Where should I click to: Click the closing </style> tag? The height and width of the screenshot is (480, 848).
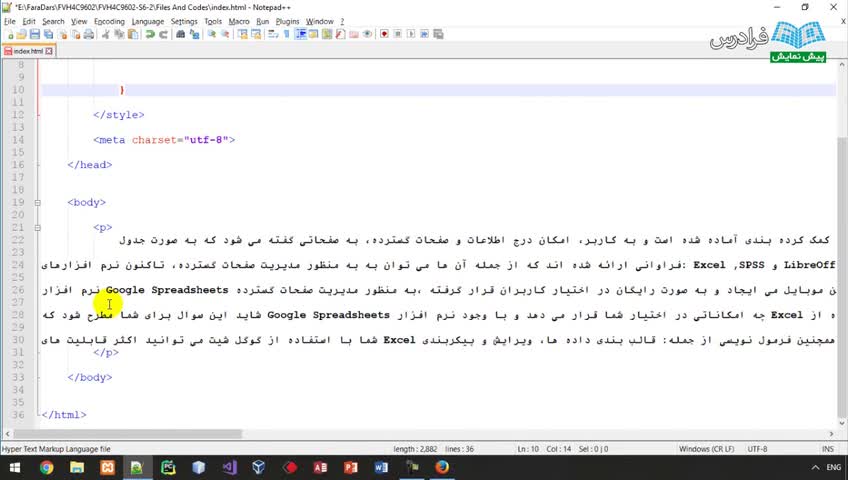(x=118, y=115)
